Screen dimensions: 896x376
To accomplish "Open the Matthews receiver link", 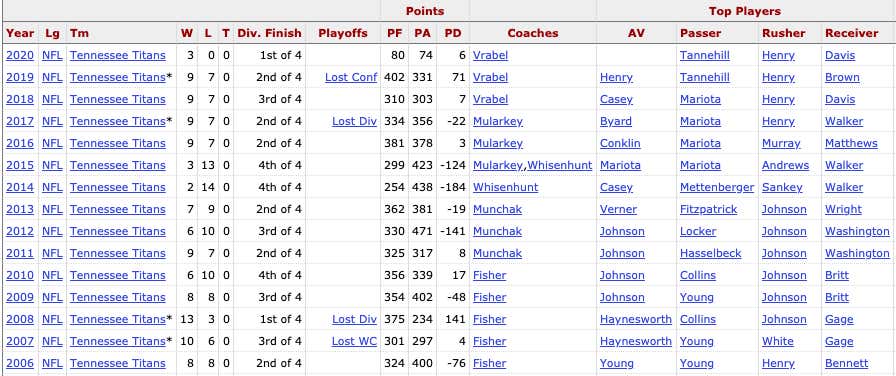I will (851, 143).
